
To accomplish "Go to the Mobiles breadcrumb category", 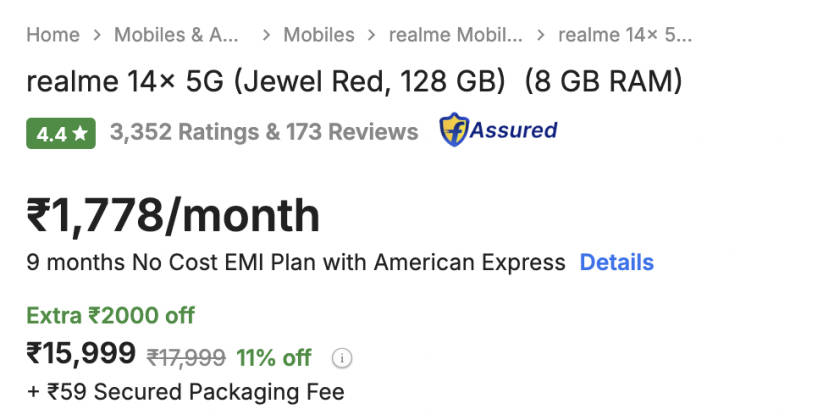I will pyautogui.click(x=319, y=35).
